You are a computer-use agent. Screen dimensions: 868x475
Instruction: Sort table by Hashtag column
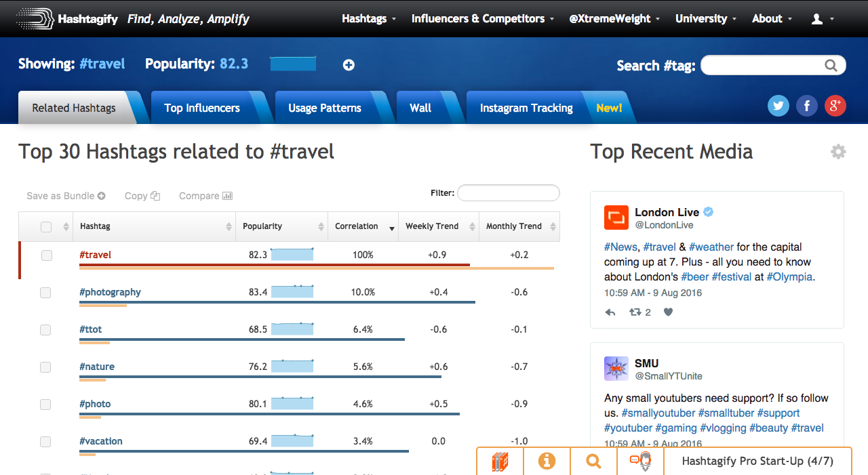coord(154,226)
